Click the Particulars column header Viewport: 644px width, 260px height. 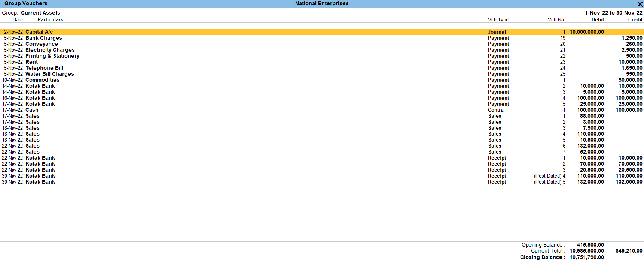[50, 20]
